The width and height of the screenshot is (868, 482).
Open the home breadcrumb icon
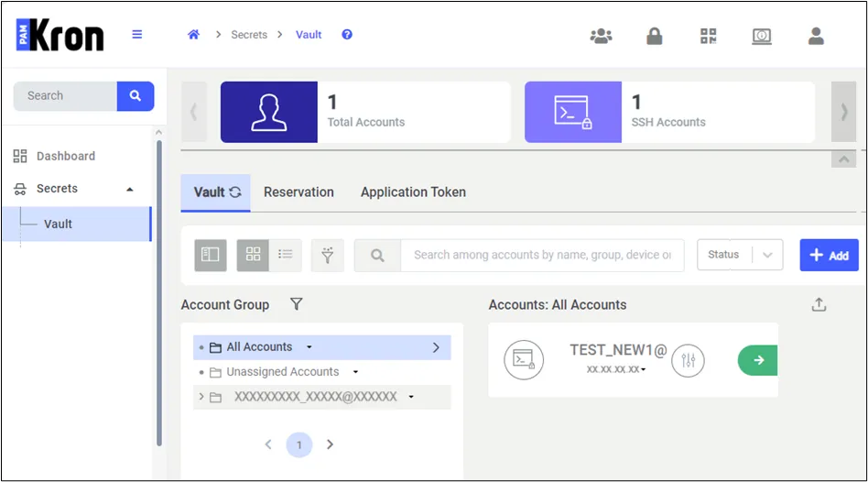point(193,34)
